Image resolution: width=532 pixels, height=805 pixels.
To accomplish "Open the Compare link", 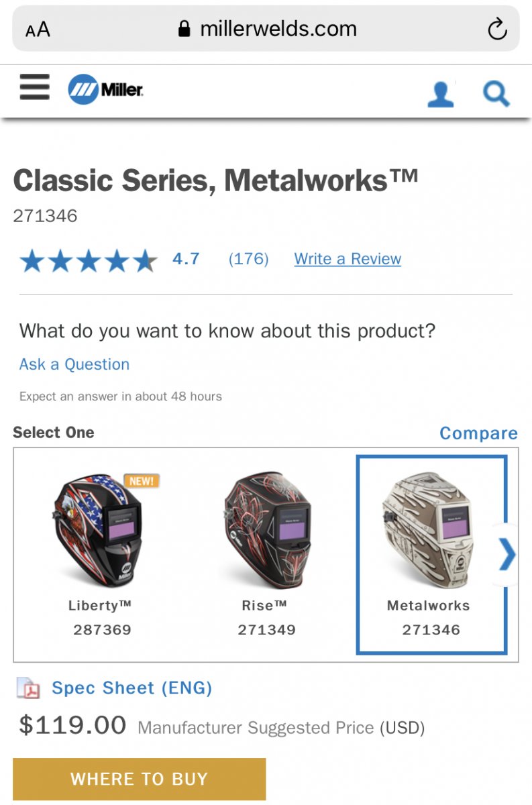I will pyautogui.click(x=478, y=433).
